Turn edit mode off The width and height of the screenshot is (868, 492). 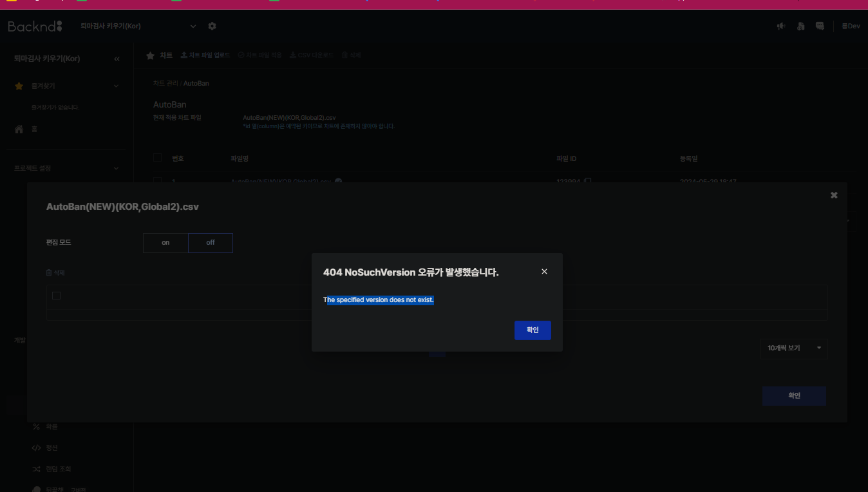211,243
